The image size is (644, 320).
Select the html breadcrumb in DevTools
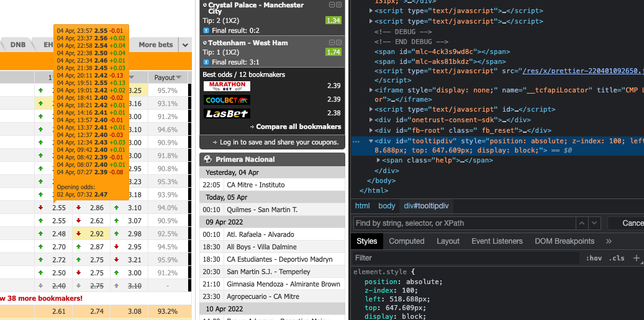coord(362,206)
